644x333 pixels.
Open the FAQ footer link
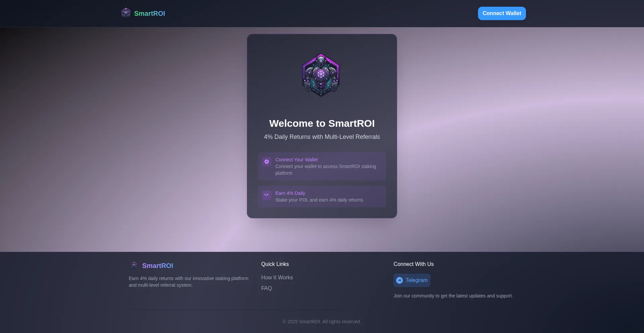click(x=266, y=288)
